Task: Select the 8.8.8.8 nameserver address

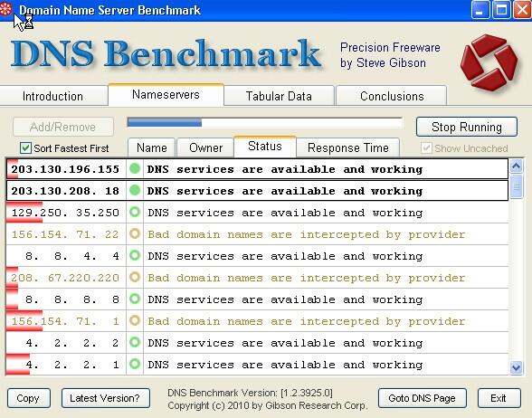Action: 72,299
